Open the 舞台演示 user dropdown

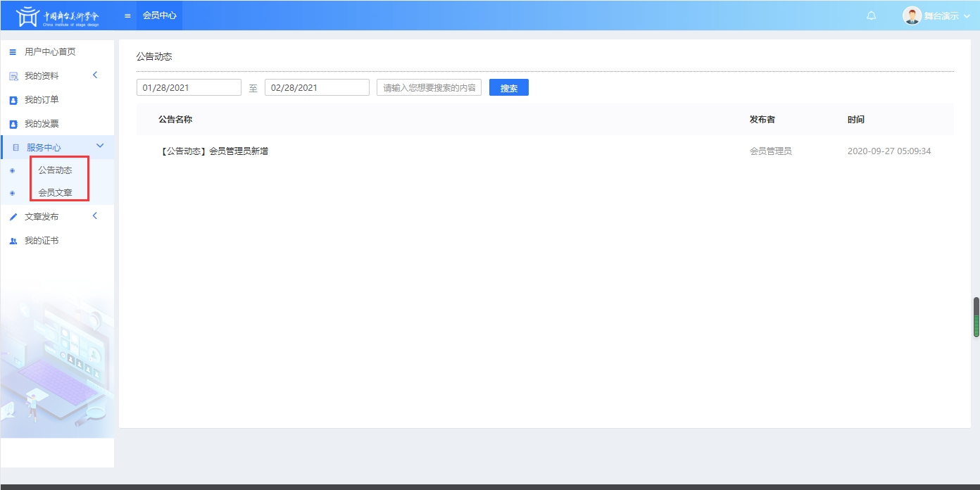click(x=946, y=16)
